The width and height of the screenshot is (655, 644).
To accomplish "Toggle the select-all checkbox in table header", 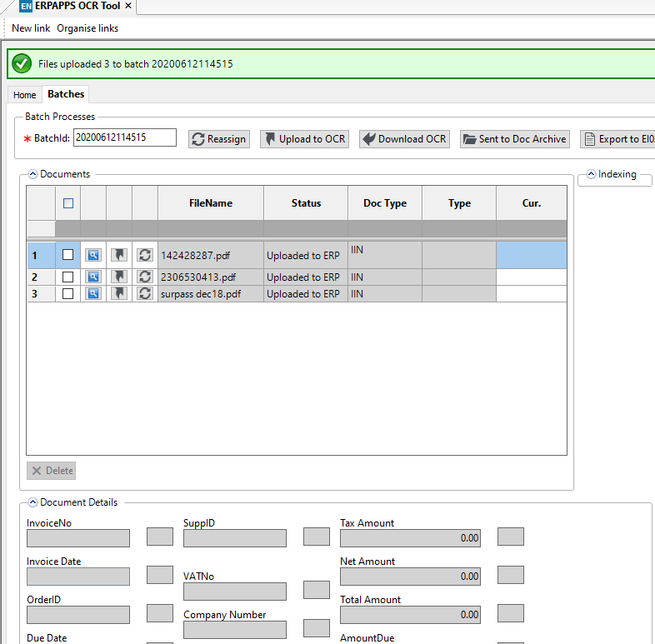I will tap(68, 202).
